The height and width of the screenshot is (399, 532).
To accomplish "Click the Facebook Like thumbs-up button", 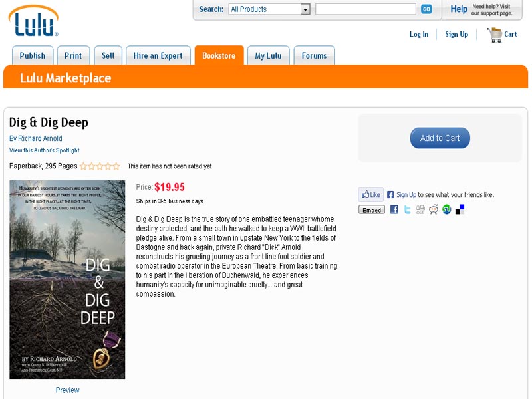I will point(371,194).
